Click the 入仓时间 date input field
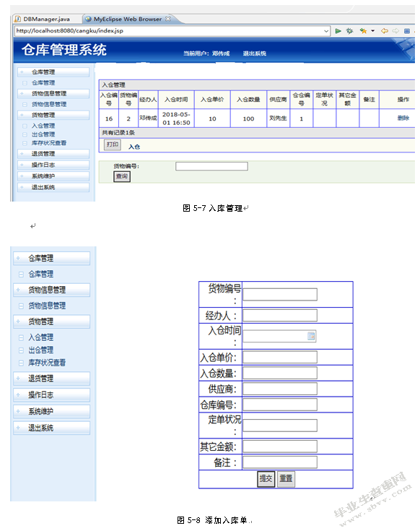 [279, 336]
